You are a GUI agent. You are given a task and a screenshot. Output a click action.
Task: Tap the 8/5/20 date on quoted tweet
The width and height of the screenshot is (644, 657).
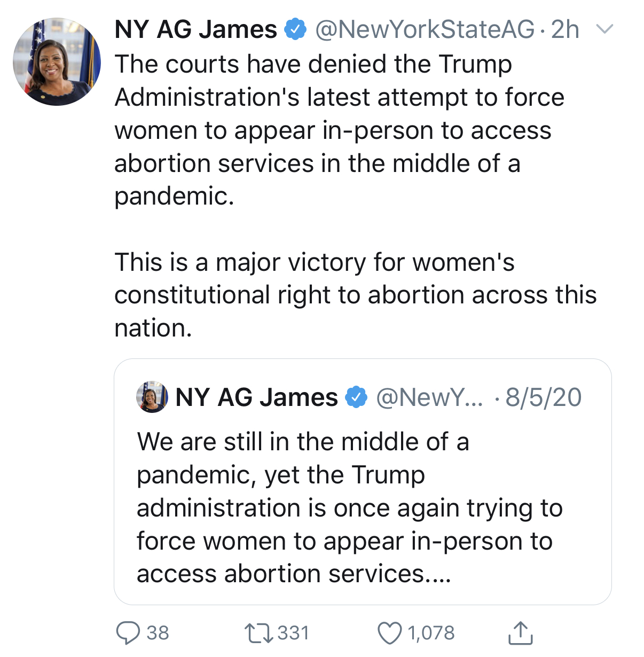pyautogui.click(x=544, y=397)
